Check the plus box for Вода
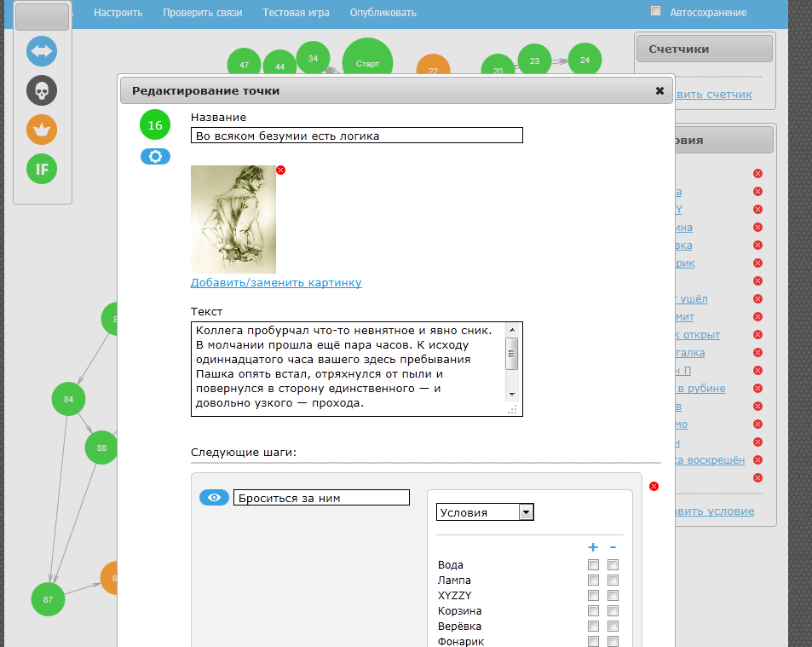Screen dimensions: 812x647 tap(594, 564)
